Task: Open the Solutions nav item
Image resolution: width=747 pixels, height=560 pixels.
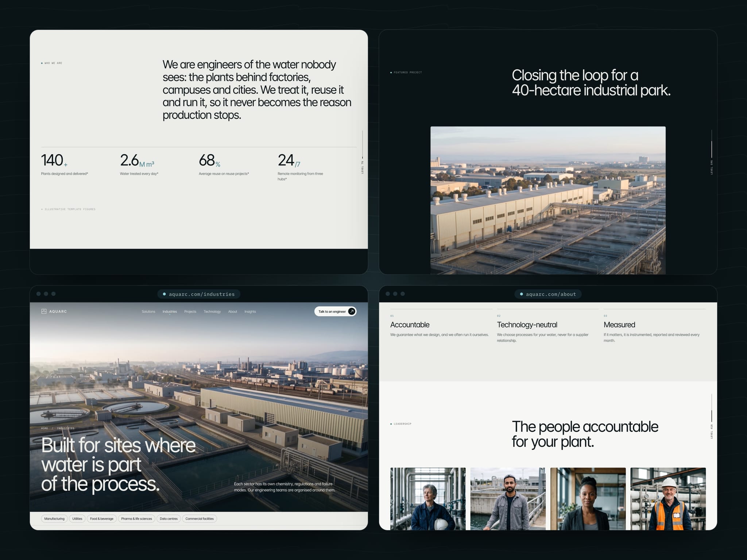Action: 148,312
